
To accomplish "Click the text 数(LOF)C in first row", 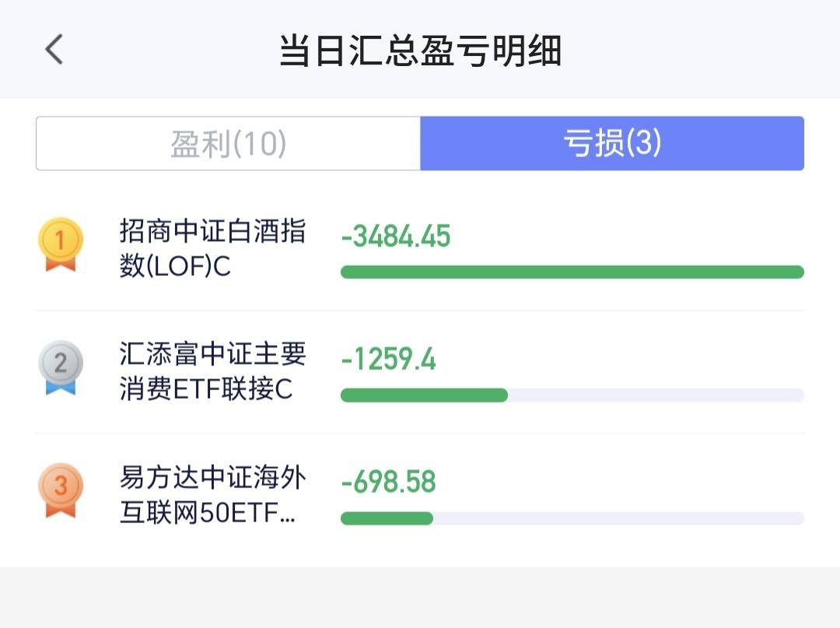I will 175,266.
